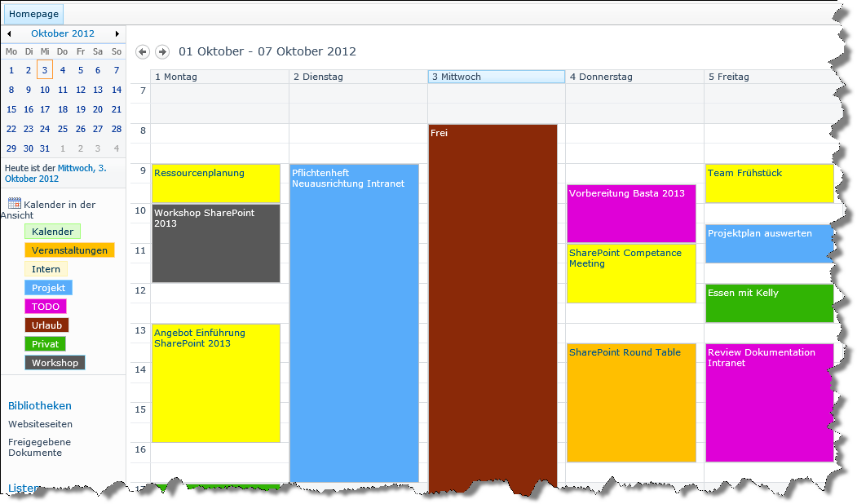Expand the Bibliotheken section heading
The width and height of the screenshot is (857, 504).
point(39,405)
